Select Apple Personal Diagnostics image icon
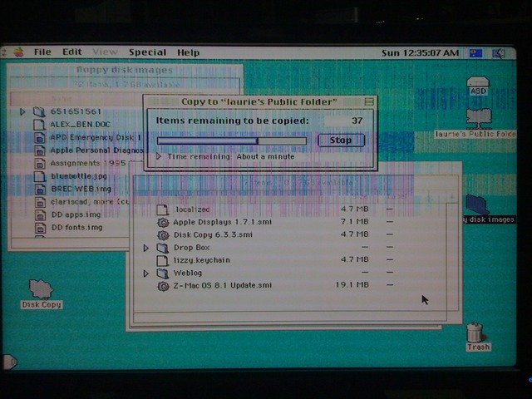This screenshot has width=532, height=399. point(40,150)
